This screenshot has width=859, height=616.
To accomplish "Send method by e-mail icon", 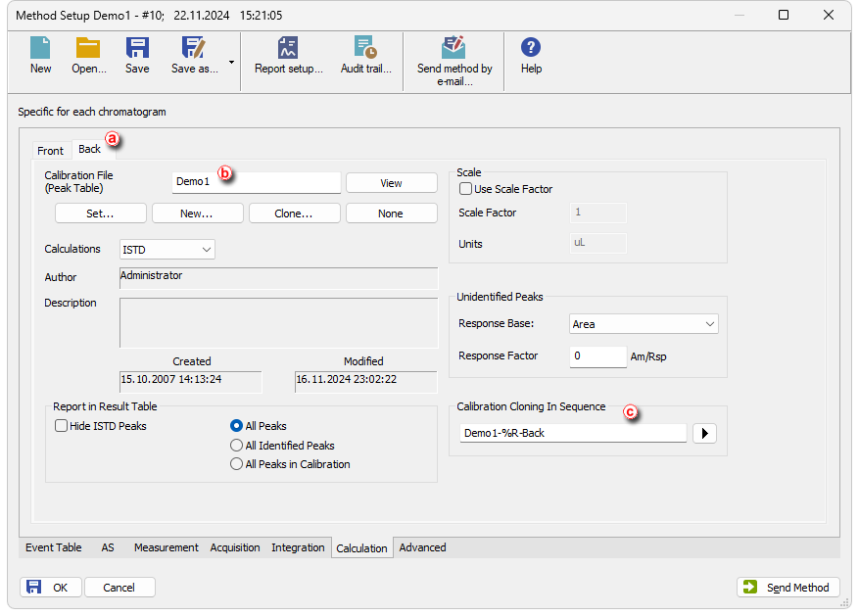I will point(453,49).
